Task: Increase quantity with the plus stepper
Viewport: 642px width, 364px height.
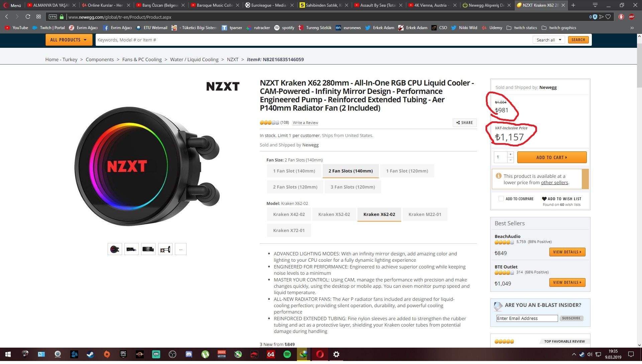Action: tap(510, 154)
